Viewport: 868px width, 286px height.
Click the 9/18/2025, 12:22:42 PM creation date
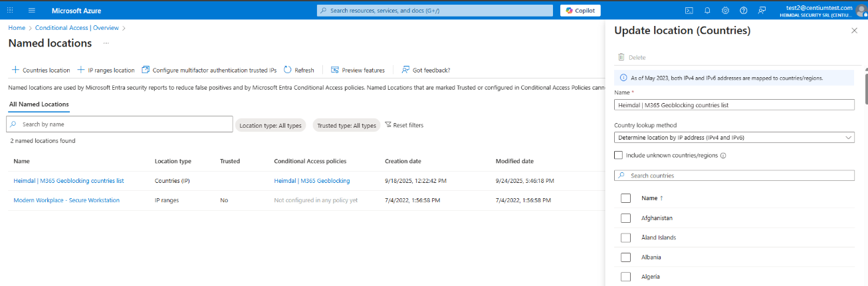(x=416, y=181)
